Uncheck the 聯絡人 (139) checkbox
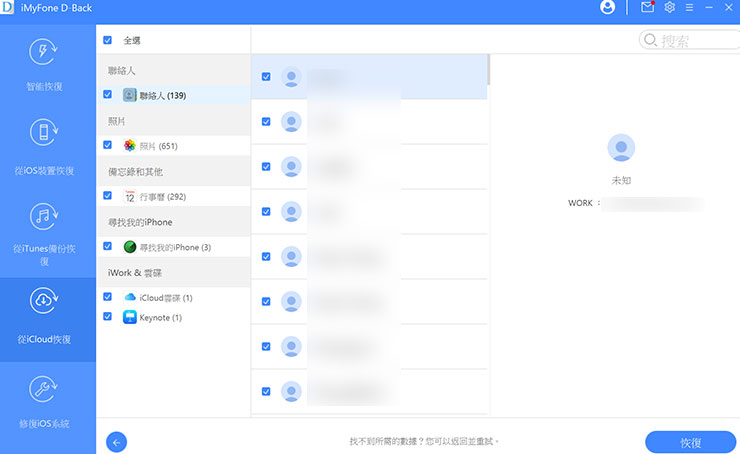 [108, 94]
